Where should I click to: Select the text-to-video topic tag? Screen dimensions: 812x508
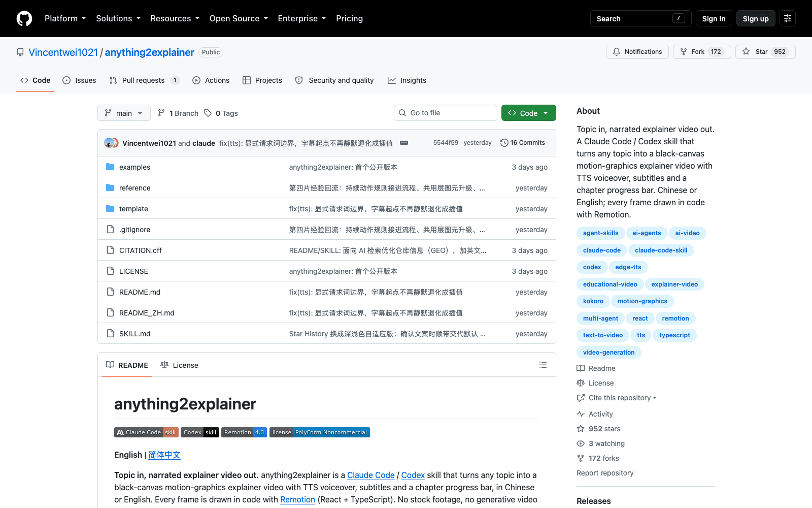[603, 335]
